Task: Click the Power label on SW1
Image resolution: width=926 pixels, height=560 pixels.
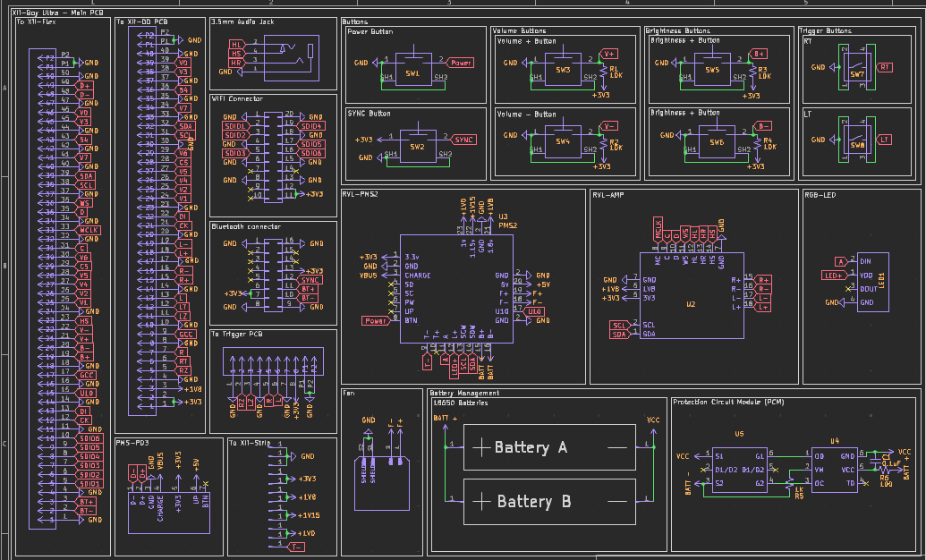Action: pos(462,63)
